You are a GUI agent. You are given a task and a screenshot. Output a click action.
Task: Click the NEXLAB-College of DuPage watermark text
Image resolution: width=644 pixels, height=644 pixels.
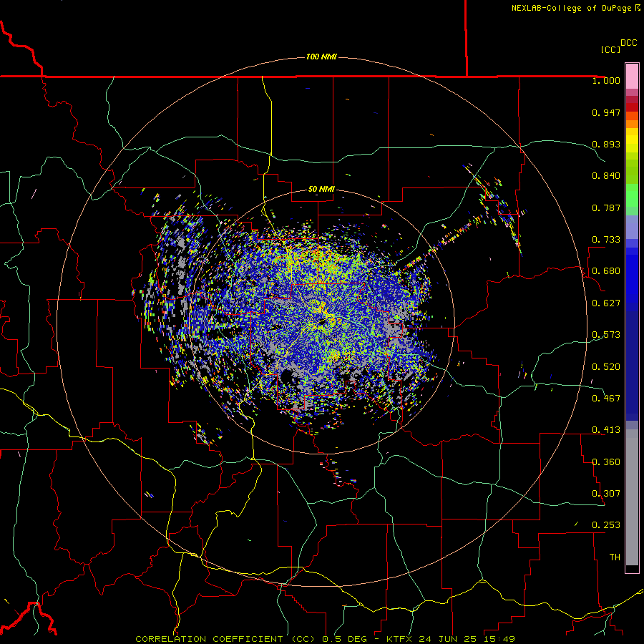pyautogui.click(x=575, y=8)
